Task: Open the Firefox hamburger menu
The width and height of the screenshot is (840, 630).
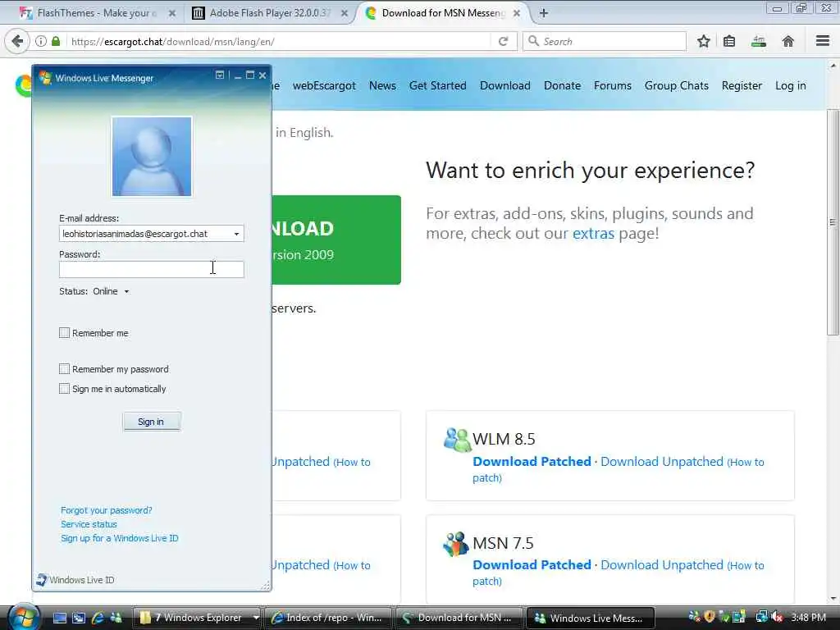Action: (x=823, y=41)
